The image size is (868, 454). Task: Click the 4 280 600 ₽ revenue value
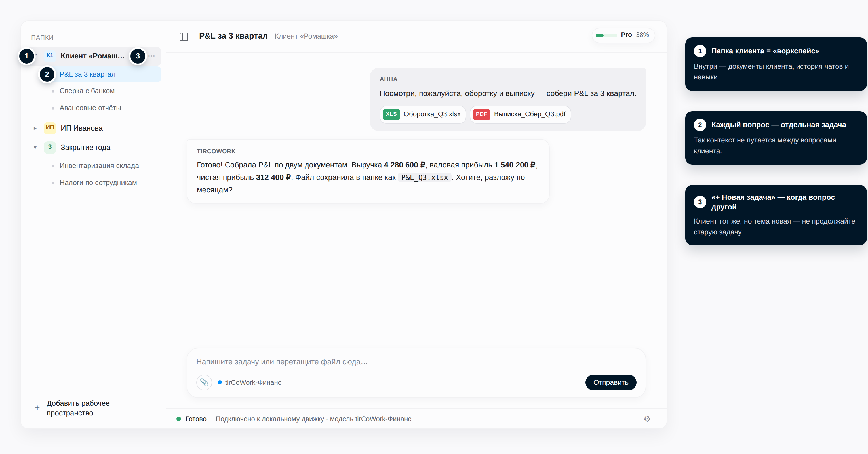tap(404, 165)
